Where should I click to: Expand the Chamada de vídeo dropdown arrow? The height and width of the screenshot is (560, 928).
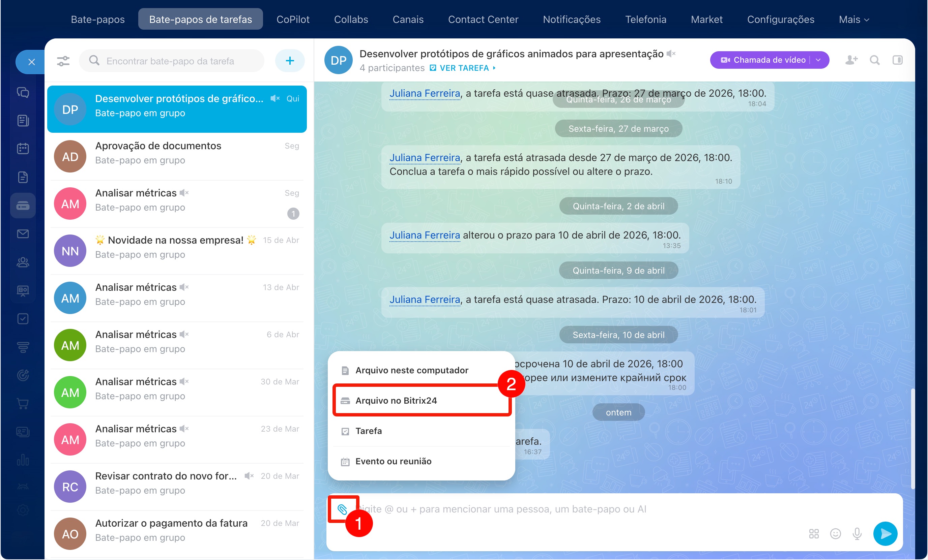818,60
